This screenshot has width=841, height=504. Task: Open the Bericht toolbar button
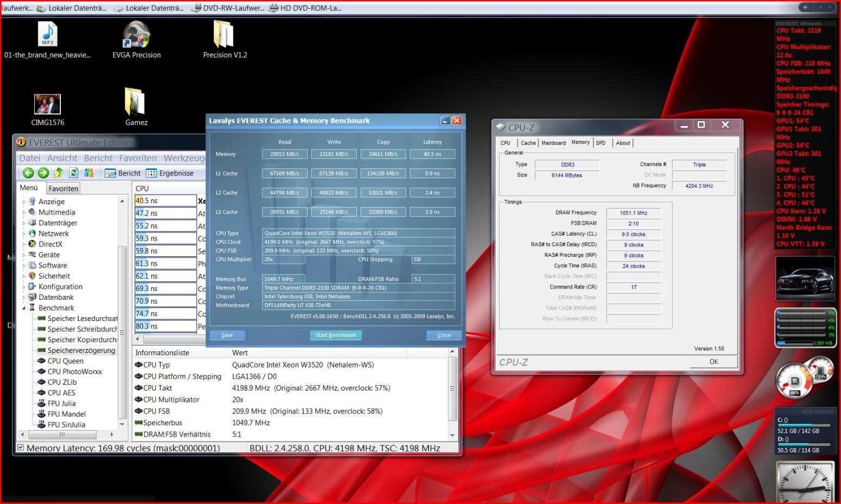[x=123, y=173]
